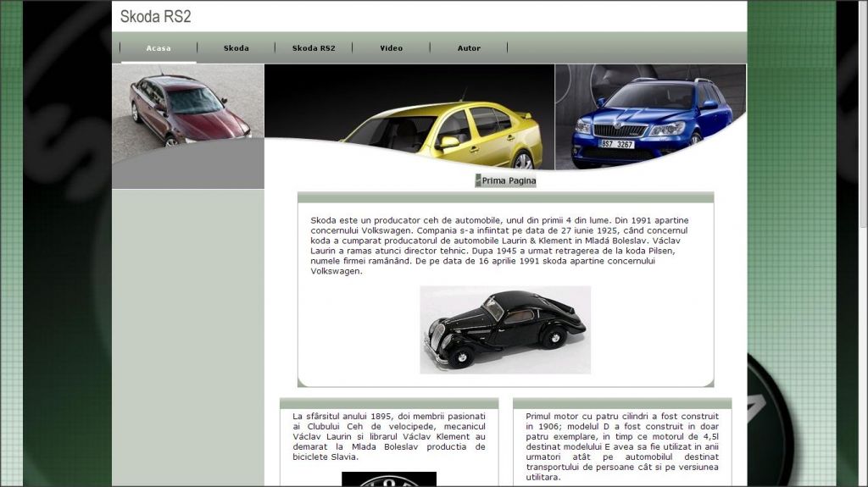Click the paragraph about four-cylinder engine
The height and width of the screenshot is (487, 868).
click(621, 446)
